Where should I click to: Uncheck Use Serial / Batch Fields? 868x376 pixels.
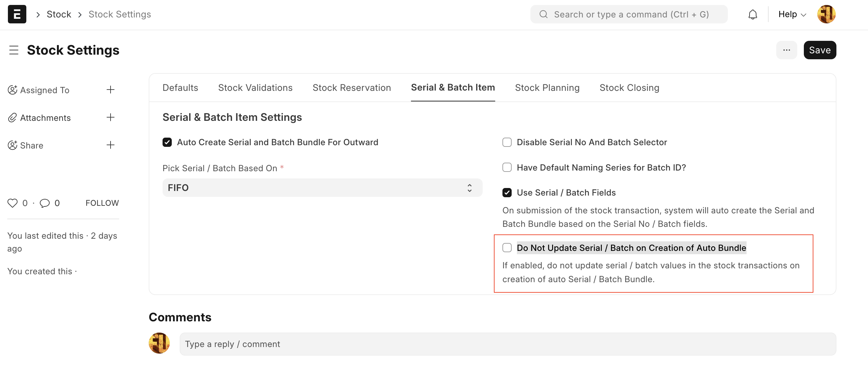click(x=507, y=193)
